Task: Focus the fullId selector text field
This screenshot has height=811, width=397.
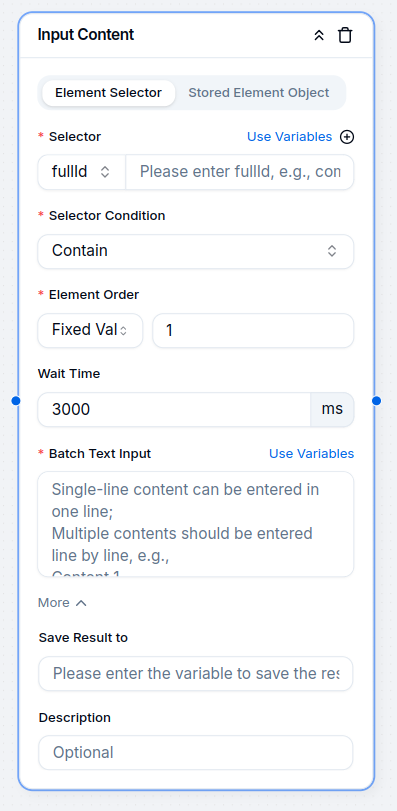Action: coord(240,172)
